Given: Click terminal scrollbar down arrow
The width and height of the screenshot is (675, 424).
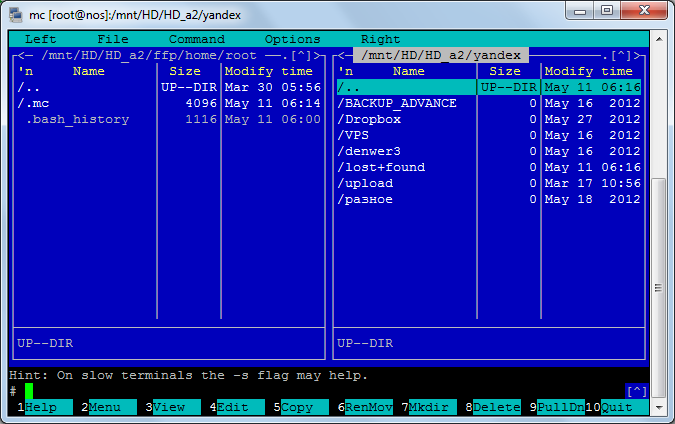Looking at the screenshot, I should [659, 407].
